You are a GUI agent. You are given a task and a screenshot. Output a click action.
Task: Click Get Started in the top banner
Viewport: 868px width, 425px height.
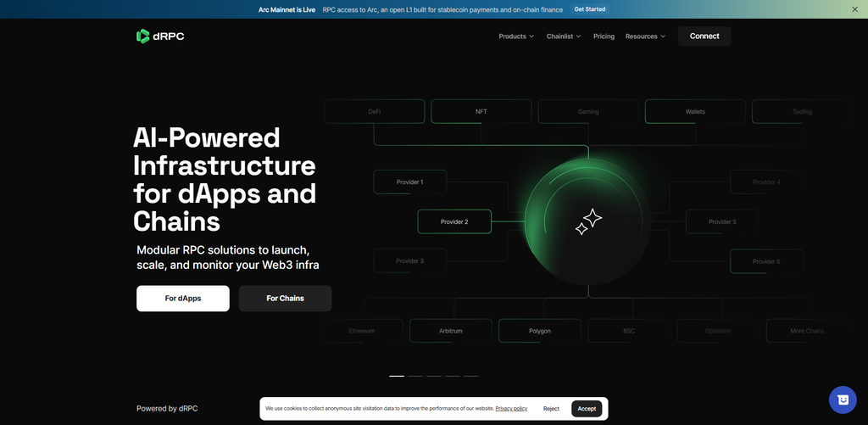point(590,9)
